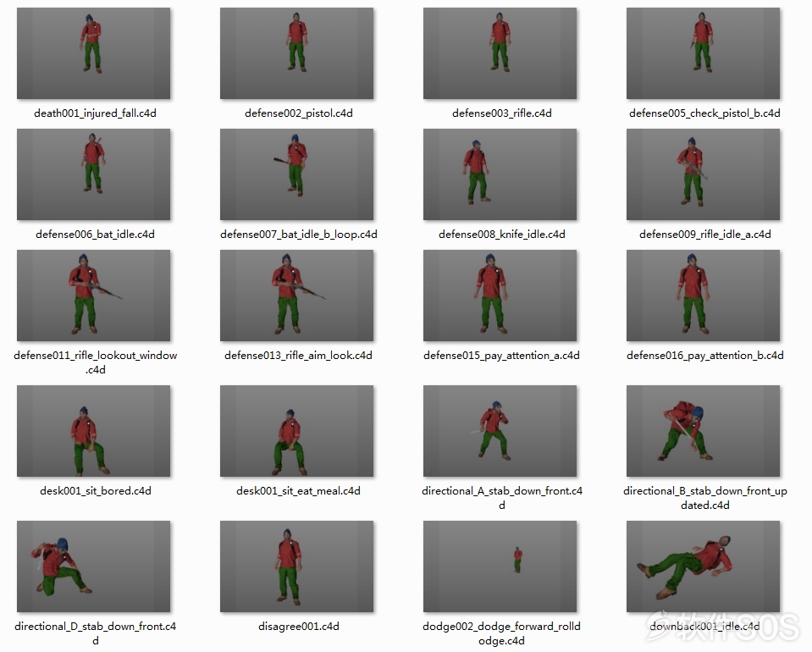Screen dimensions: 812x652
Task: Click the directional_A_stab_down_front file name
Action: (502, 498)
